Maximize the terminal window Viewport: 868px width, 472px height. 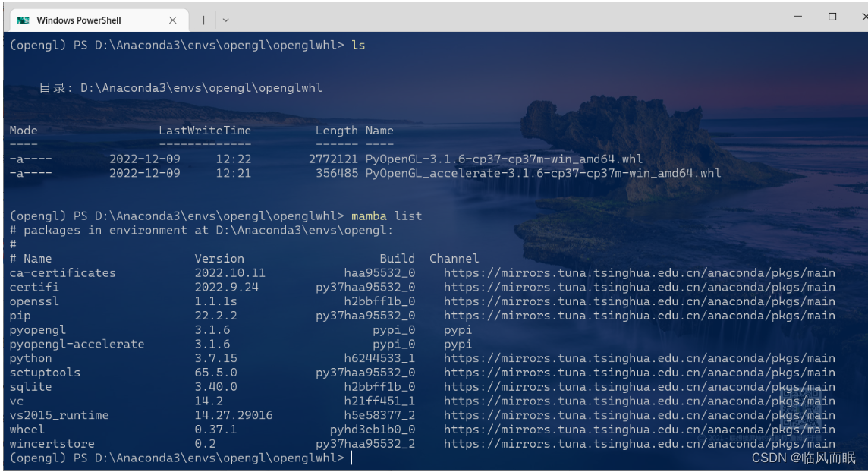pos(832,17)
